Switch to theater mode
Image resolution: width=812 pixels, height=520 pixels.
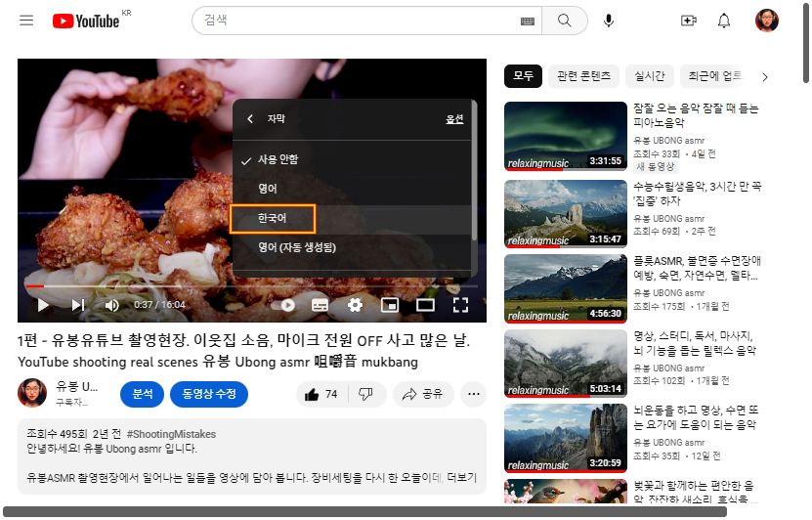coord(425,305)
